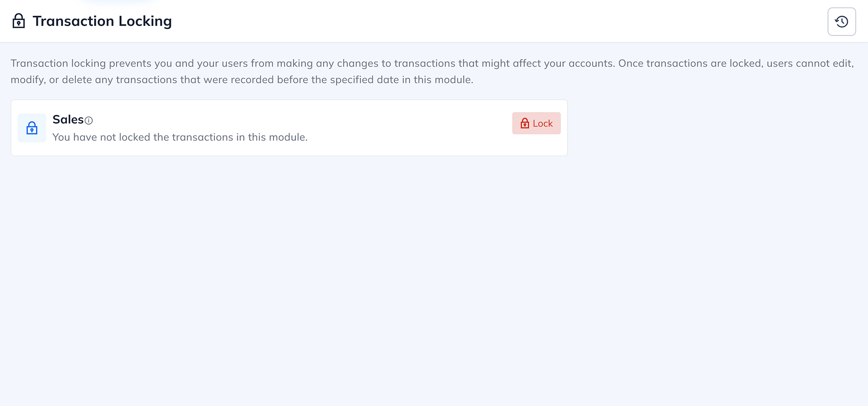The image size is (868, 406).
Task: Click the blue padlock icon on Sales card
Action: 32,128
